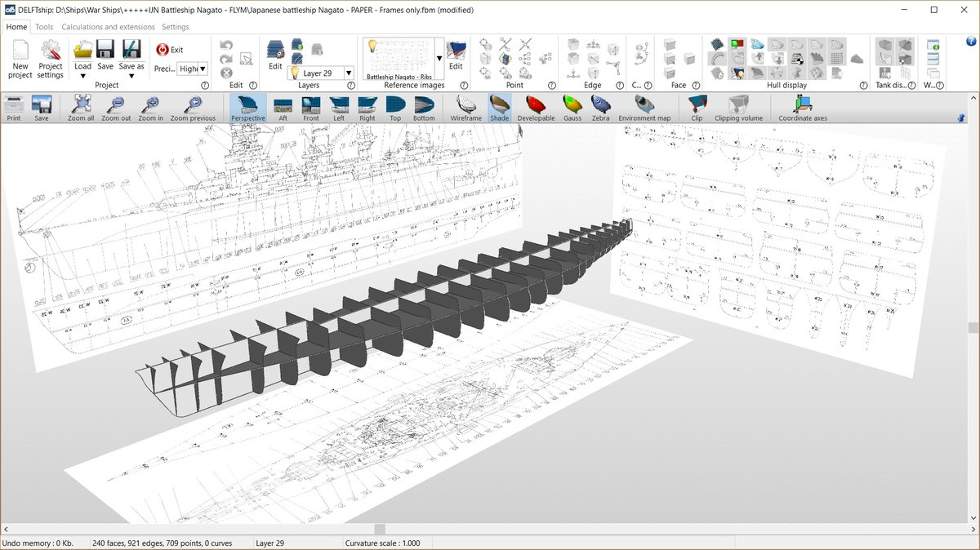
Task: Click the New project icon
Action: tap(20, 57)
